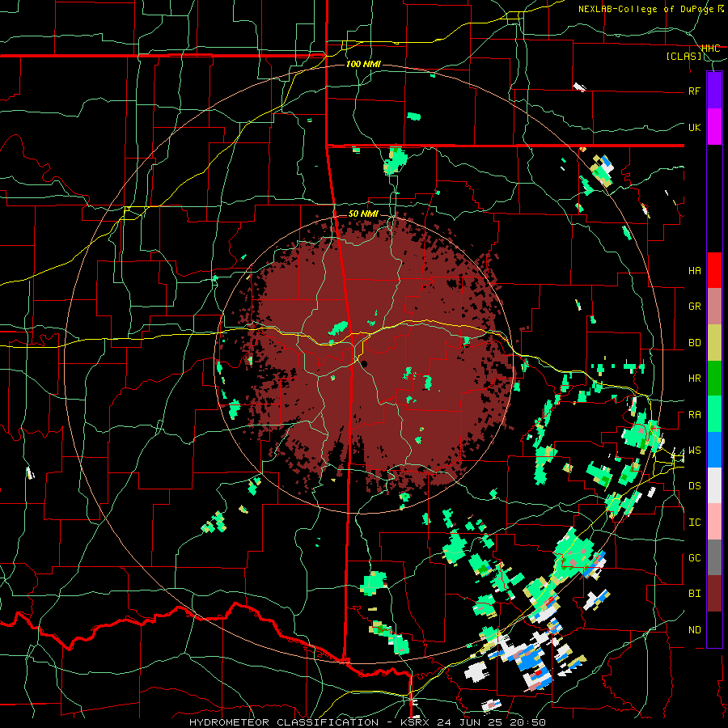The width and height of the screenshot is (728, 728).
Task: Click the magenta UK legend swatch
Action: (x=714, y=127)
